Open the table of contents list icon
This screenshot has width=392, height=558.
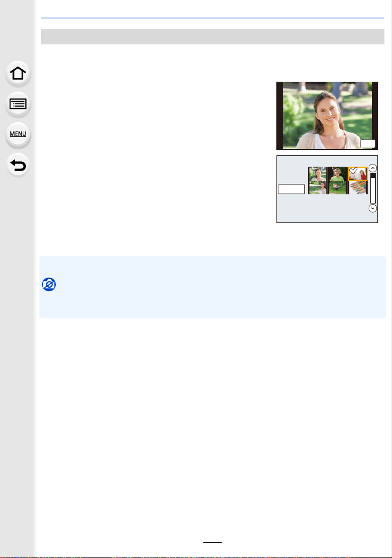click(x=18, y=104)
